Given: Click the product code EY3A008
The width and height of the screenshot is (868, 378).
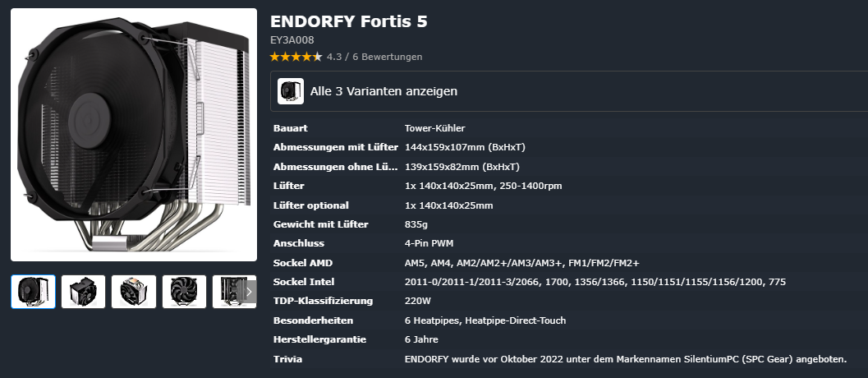Looking at the screenshot, I should pos(292,39).
